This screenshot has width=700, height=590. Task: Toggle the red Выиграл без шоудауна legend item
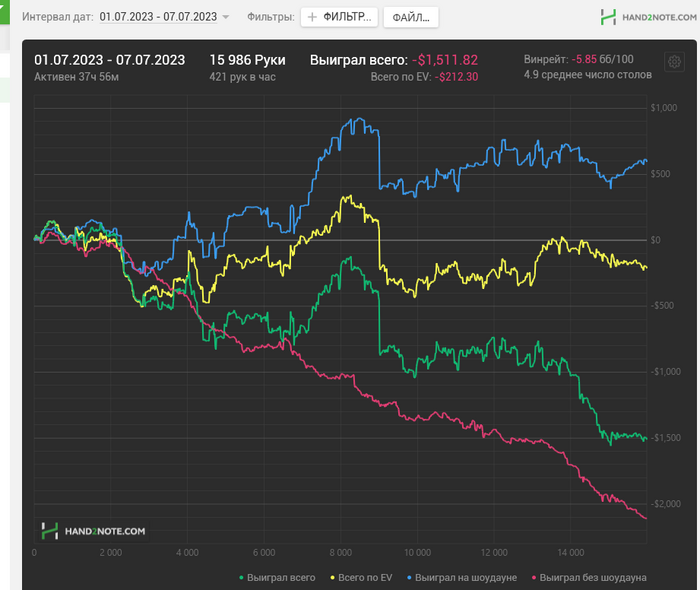[589, 578]
